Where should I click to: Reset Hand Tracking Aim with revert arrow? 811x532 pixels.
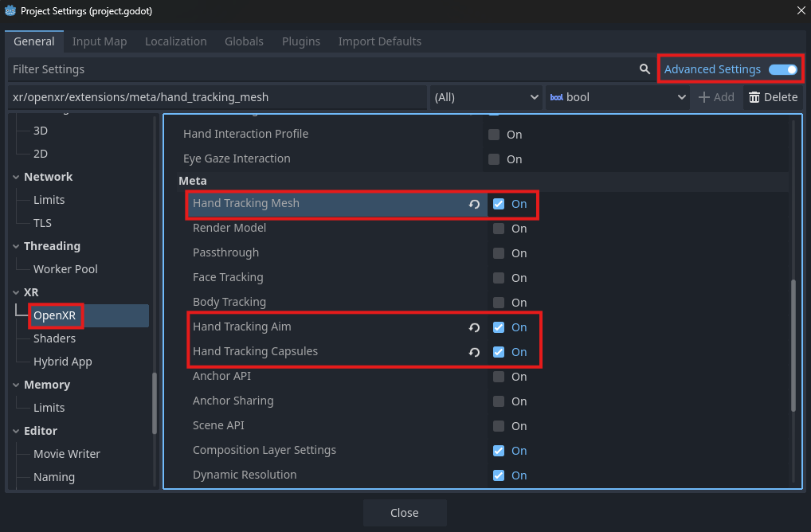[x=474, y=327]
